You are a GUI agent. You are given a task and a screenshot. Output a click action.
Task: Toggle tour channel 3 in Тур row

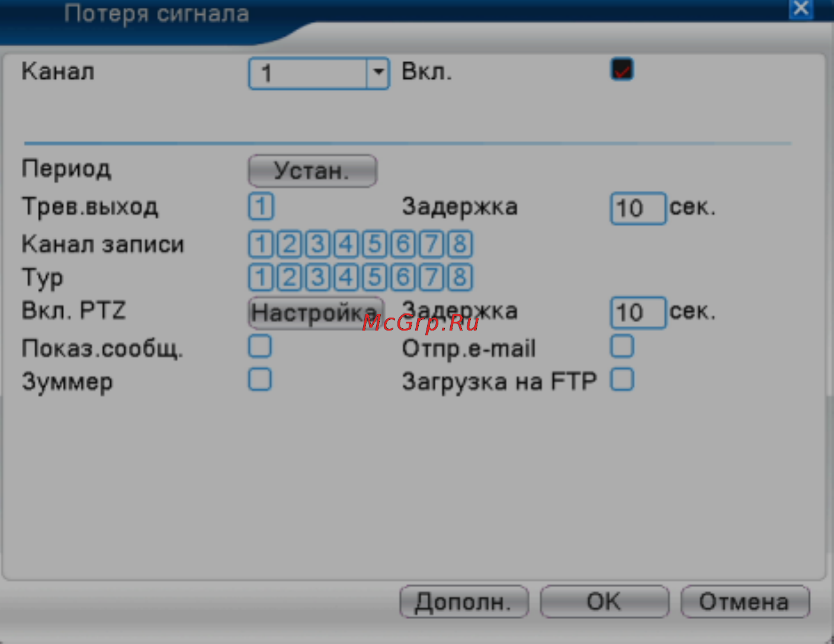point(317,277)
